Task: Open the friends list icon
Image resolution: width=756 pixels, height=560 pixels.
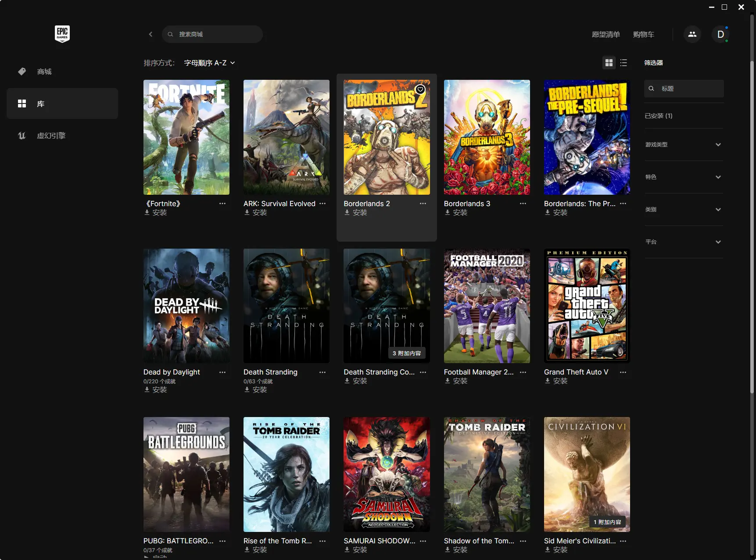Action: click(x=692, y=34)
